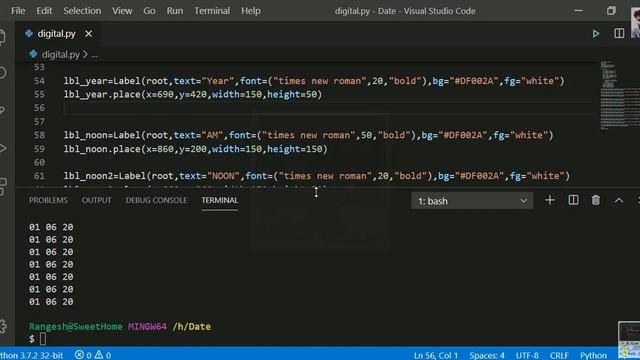The height and width of the screenshot is (360, 640).
Task: Change line endings via CRLF
Action: point(559,355)
